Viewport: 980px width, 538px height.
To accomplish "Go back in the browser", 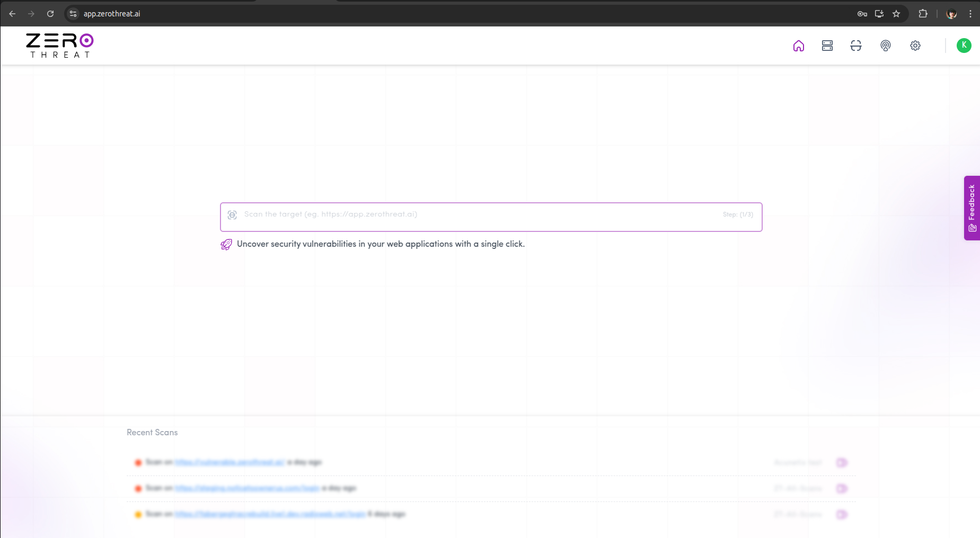I will [x=12, y=14].
